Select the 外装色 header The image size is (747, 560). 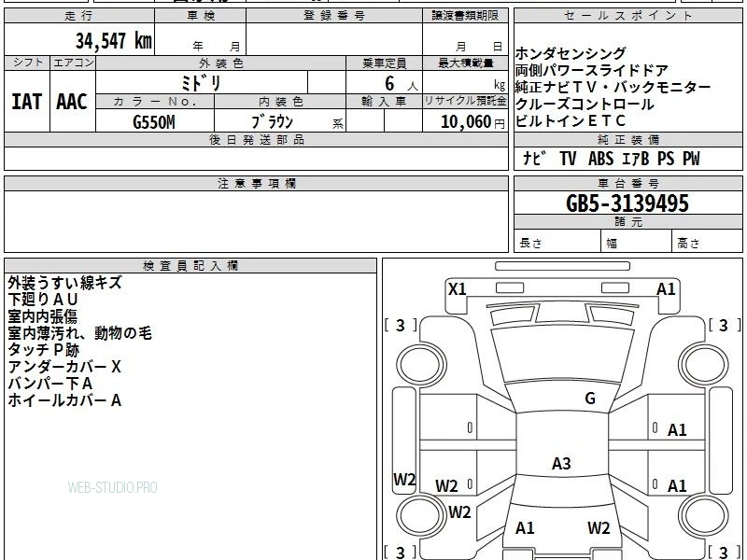[220, 63]
